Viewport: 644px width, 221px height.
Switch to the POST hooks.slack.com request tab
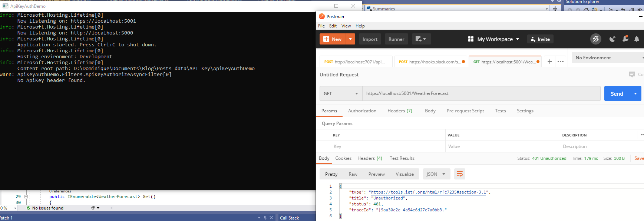(x=431, y=62)
